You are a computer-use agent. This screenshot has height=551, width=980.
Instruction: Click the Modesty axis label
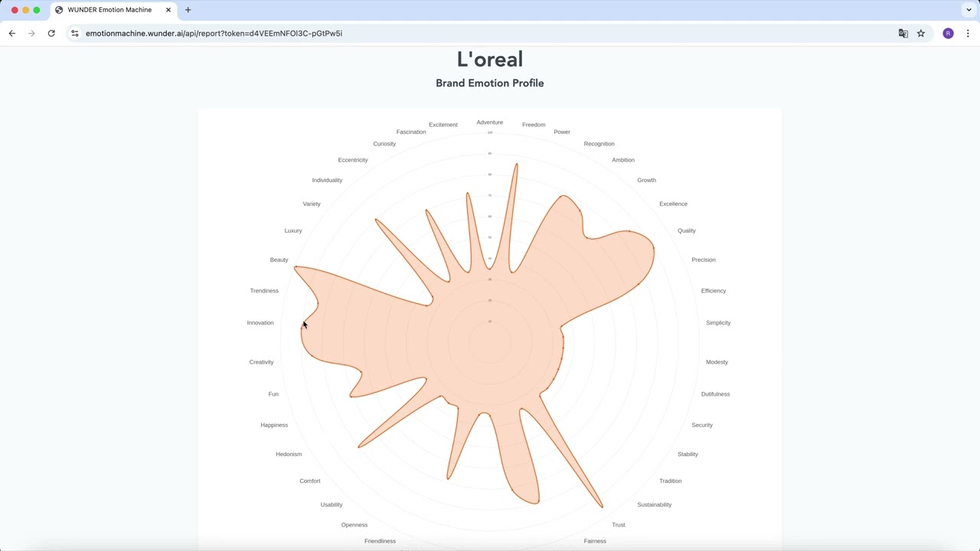click(x=717, y=362)
